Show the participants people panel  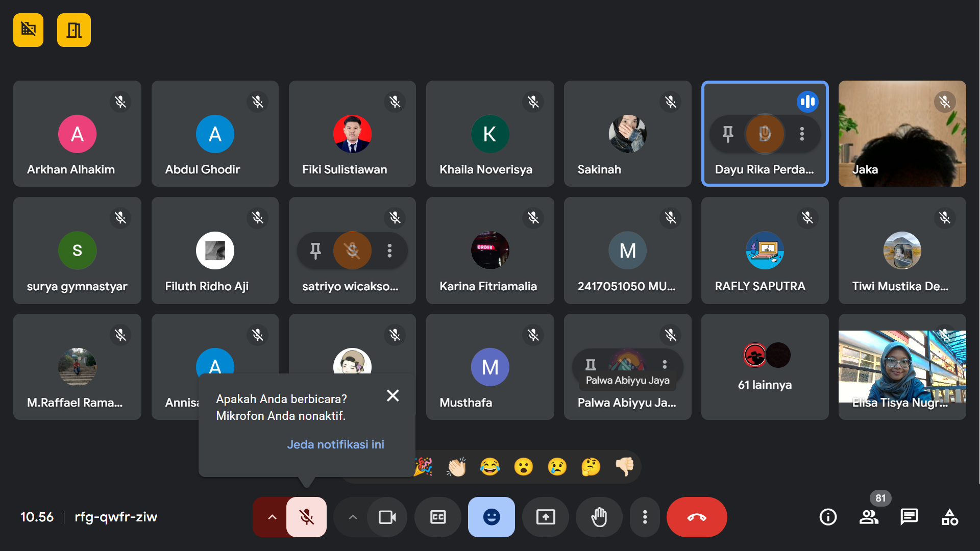tap(869, 517)
